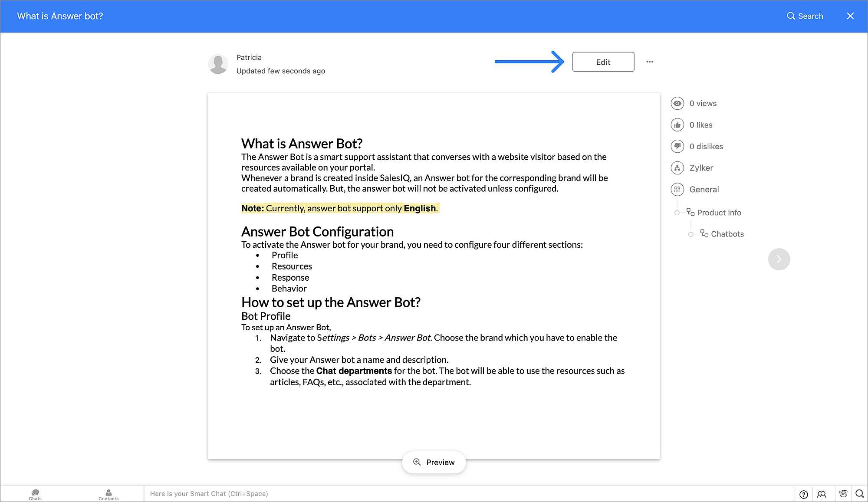Screen dimensions: 868x502
Task: Click Search in the header
Action: click(805, 16)
